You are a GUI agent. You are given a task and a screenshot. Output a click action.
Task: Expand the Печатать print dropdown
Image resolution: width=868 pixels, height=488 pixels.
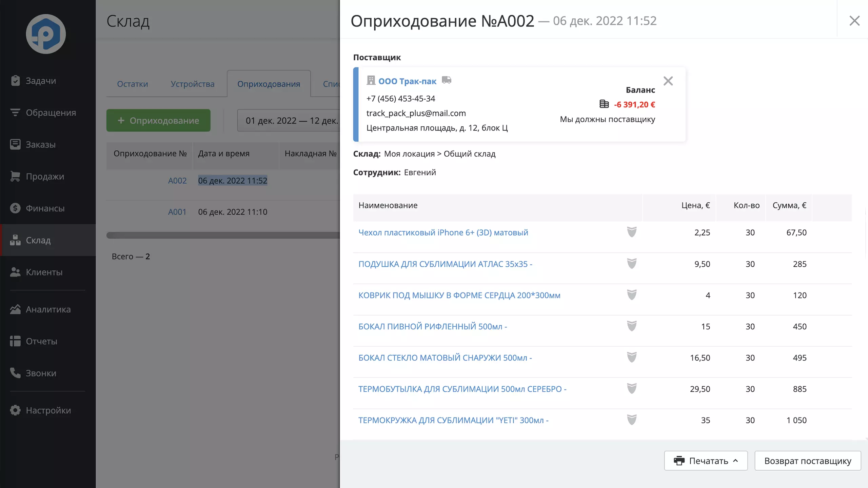tap(706, 461)
